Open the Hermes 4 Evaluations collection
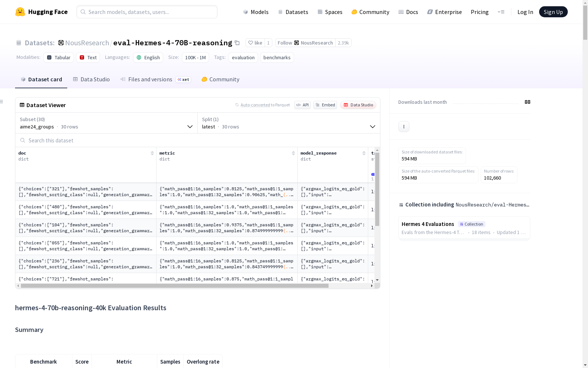This screenshot has width=588, height=368. pos(464,228)
